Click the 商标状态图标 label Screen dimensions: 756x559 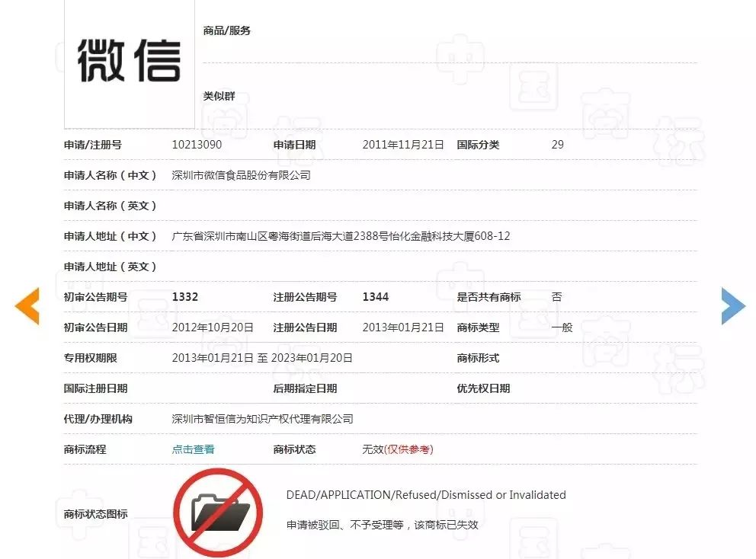pos(95,514)
